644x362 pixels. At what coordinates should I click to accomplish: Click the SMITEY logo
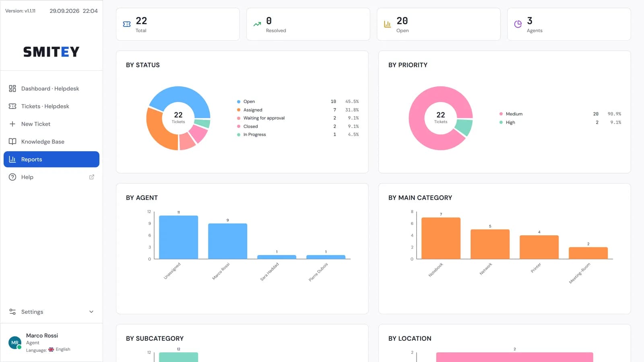(51, 52)
